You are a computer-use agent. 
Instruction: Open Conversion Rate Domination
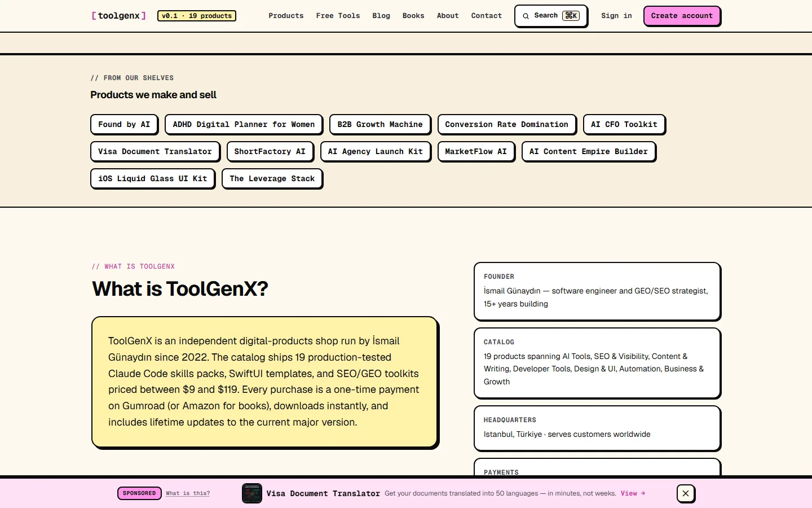tap(507, 124)
